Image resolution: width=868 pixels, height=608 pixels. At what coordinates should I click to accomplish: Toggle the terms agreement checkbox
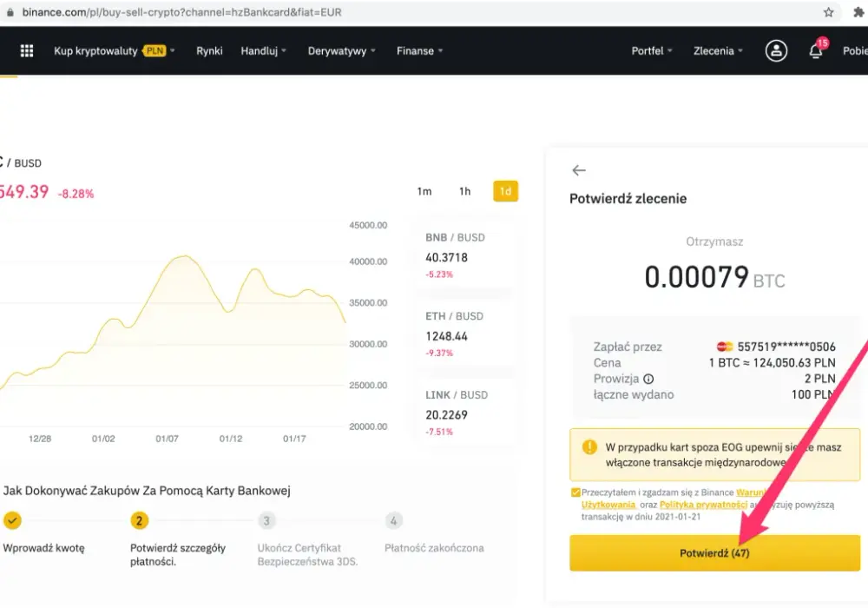(x=575, y=492)
